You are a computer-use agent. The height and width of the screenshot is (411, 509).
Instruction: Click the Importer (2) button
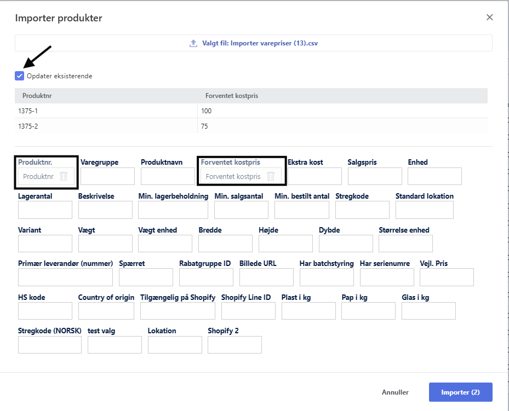tap(460, 392)
